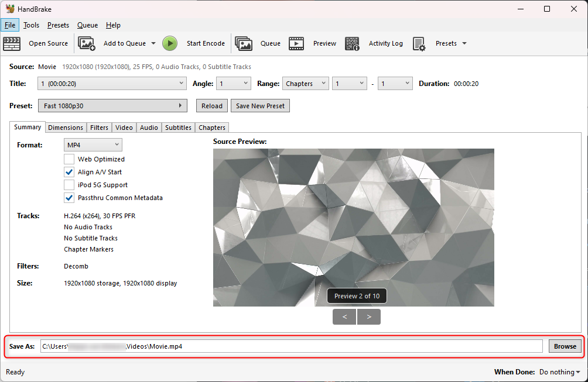The width and height of the screenshot is (588, 382).
Task: Click the Add to Queue icon
Action: click(x=87, y=43)
